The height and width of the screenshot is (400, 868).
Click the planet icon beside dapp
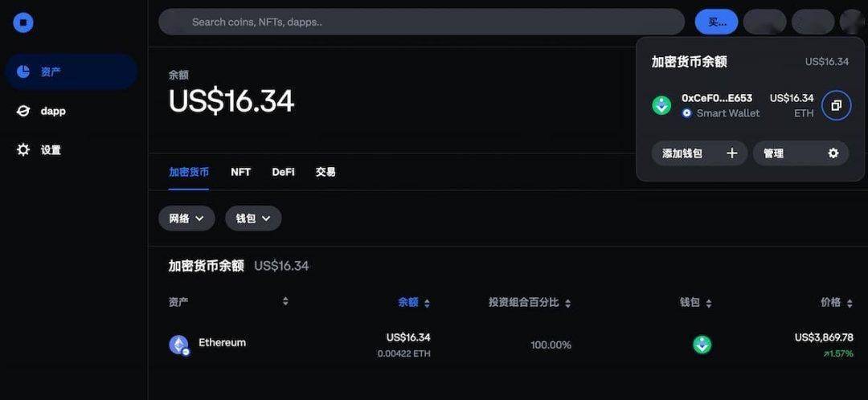23,111
